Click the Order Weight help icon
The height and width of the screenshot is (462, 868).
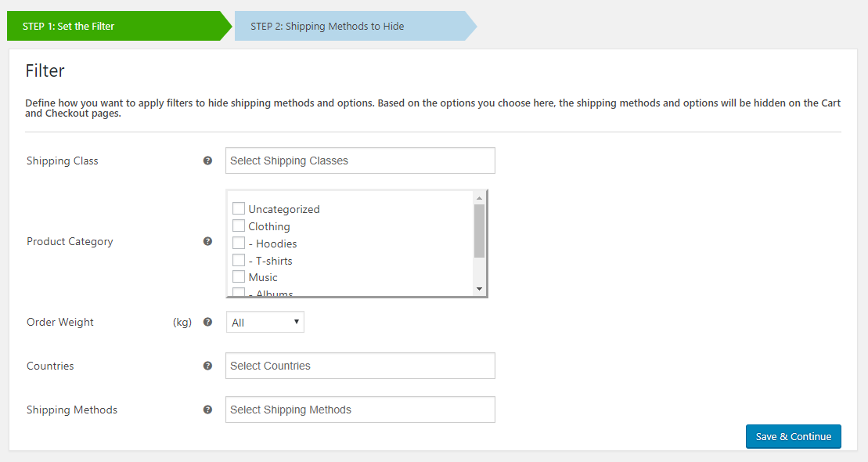pos(207,322)
